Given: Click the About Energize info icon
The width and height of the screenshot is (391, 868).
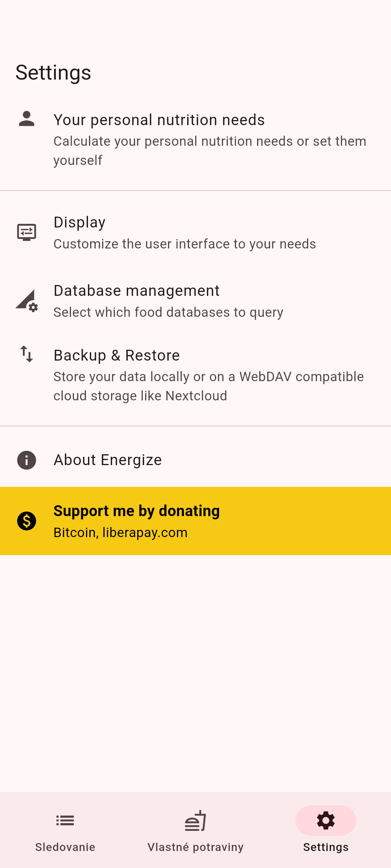Looking at the screenshot, I should click(x=26, y=460).
